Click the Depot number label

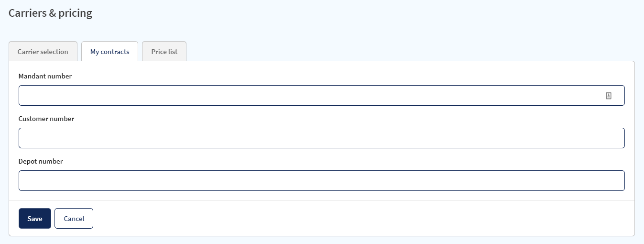coord(41,161)
